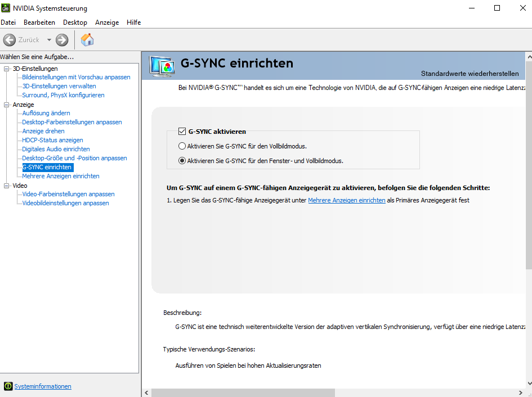Click the Video category label

(20, 186)
